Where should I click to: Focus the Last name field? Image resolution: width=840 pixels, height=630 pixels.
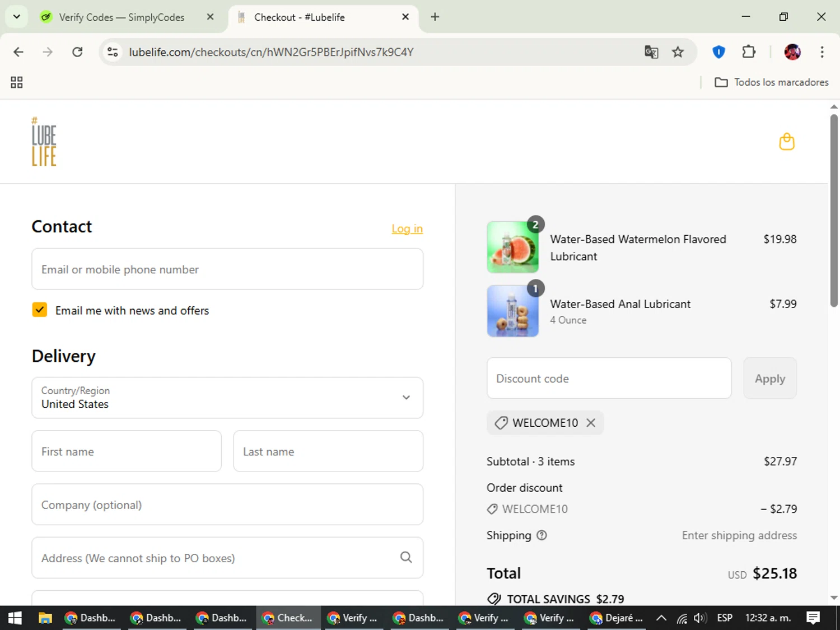click(328, 451)
